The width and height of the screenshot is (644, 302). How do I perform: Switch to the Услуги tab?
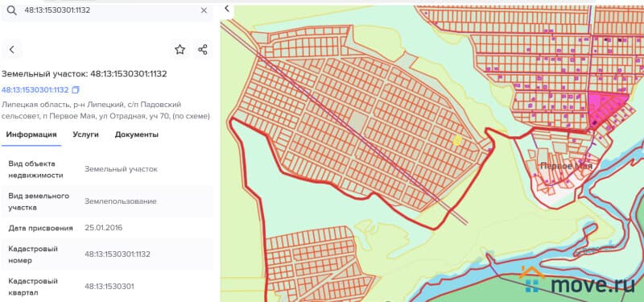click(x=85, y=134)
